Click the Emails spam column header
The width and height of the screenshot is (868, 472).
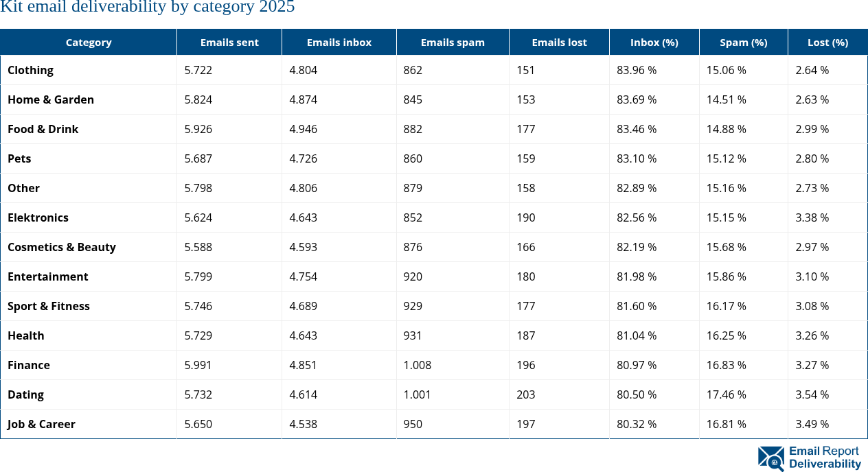point(453,42)
